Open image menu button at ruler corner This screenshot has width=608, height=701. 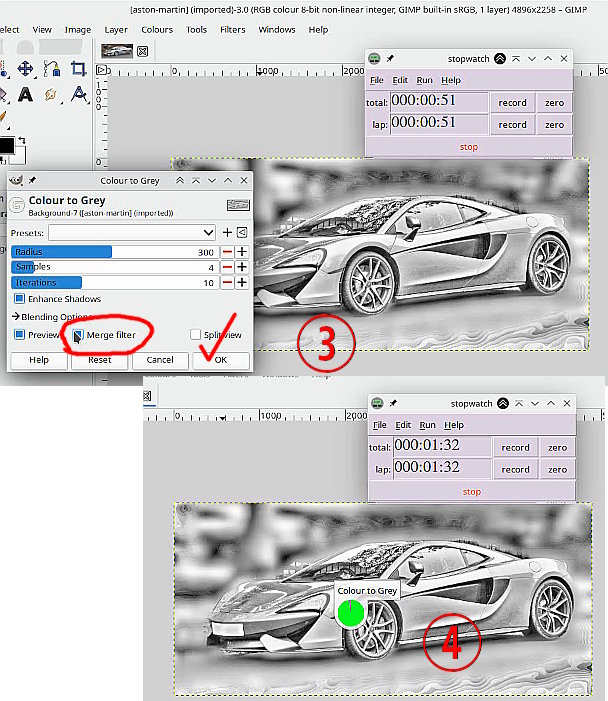101,70
